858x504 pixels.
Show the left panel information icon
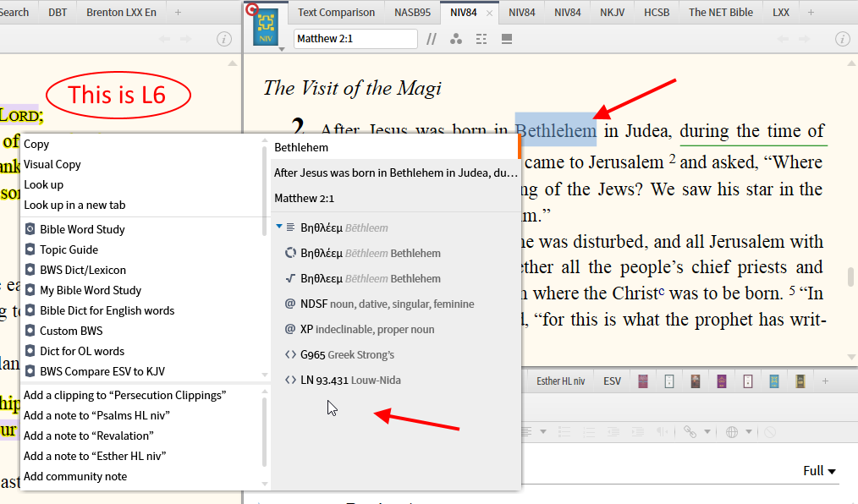click(x=223, y=39)
